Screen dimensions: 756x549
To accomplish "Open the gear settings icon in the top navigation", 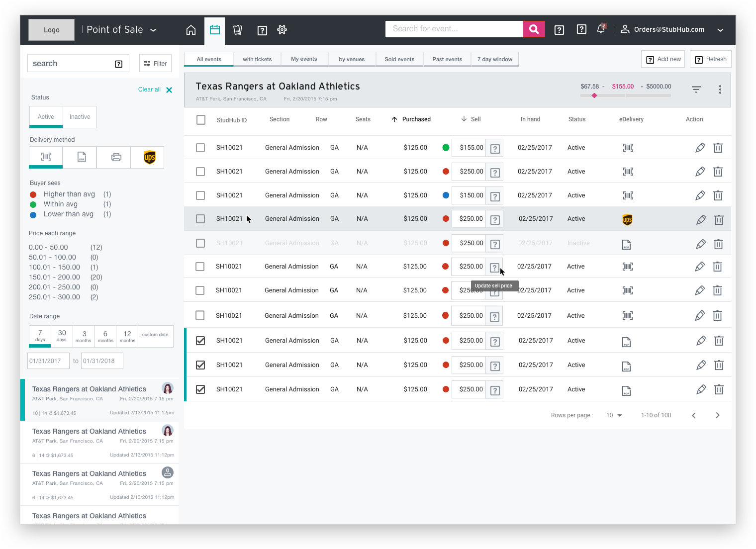I will (282, 30).
